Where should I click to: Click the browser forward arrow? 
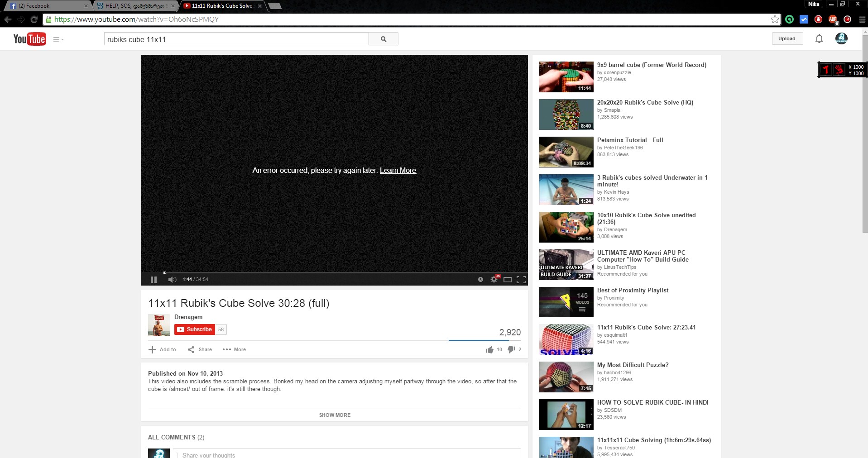pos(21,19)
